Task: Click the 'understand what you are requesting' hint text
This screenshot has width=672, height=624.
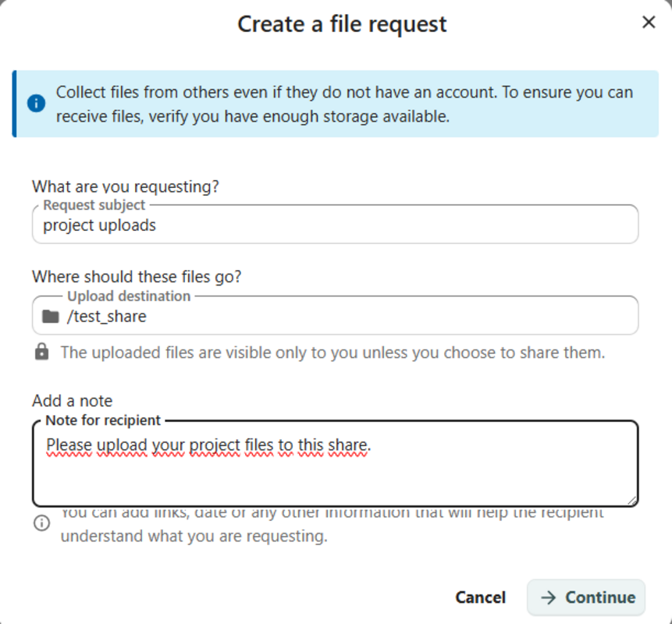Action: click(194, 537)
